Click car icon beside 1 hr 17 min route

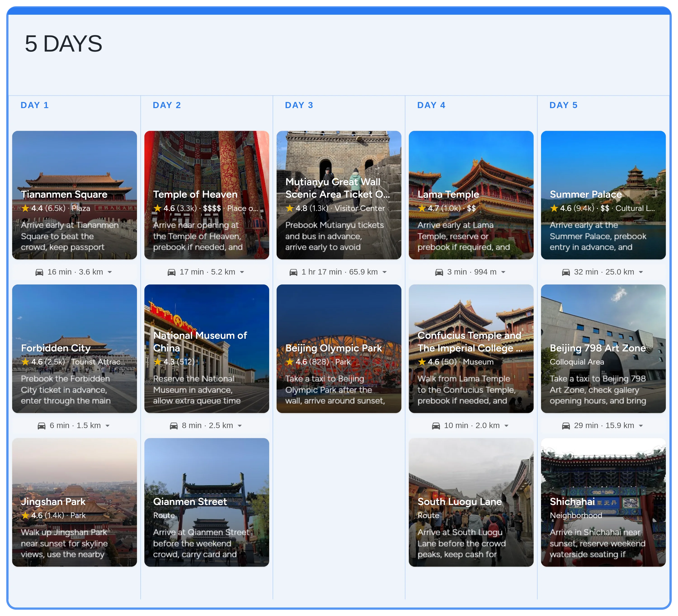point(293,272)
